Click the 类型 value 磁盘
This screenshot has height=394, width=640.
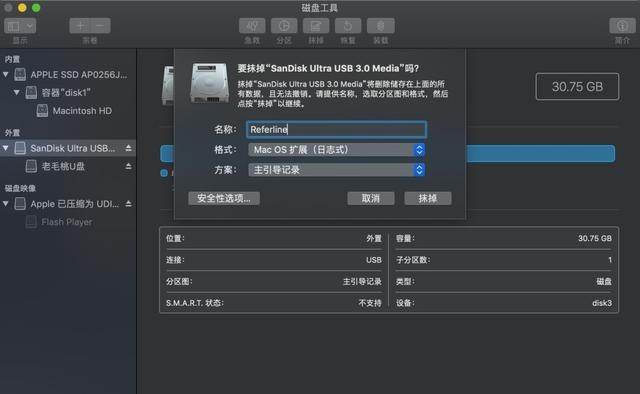point(604,282)
